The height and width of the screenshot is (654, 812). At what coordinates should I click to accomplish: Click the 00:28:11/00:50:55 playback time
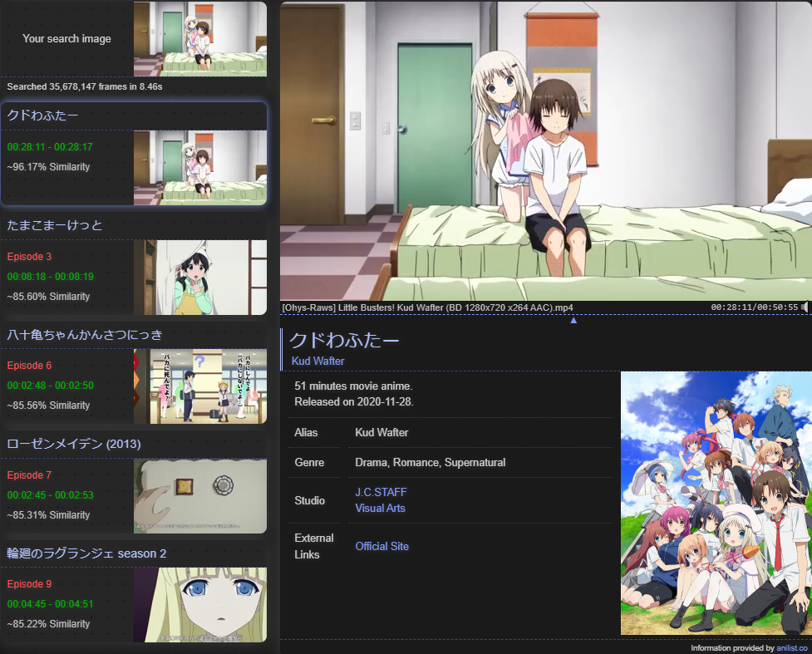point(755,307)
